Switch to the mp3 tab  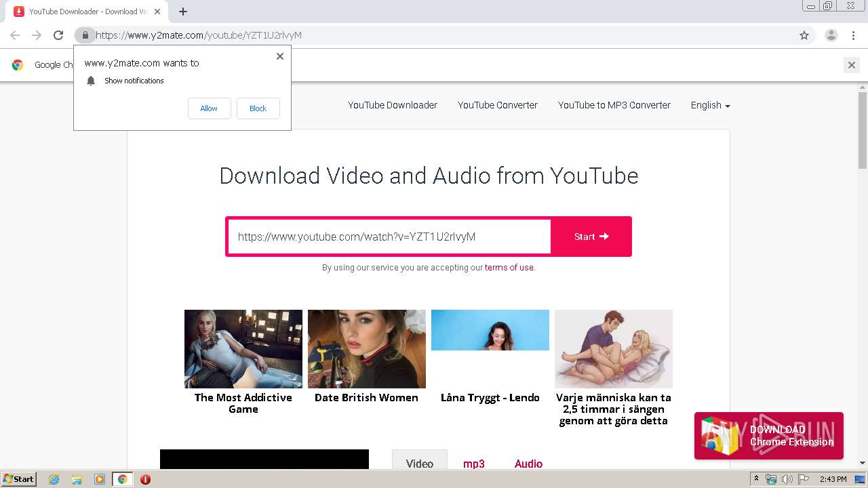(474, 464)
